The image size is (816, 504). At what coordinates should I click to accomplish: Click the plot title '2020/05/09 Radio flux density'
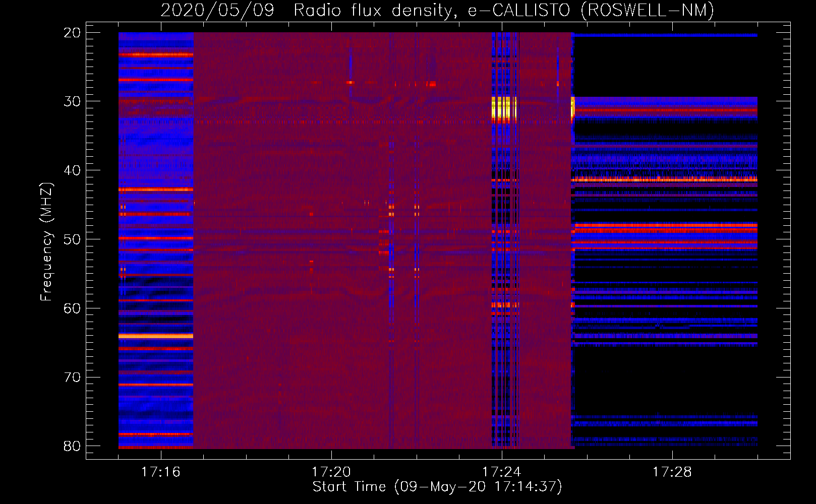(x=307, y=10)
